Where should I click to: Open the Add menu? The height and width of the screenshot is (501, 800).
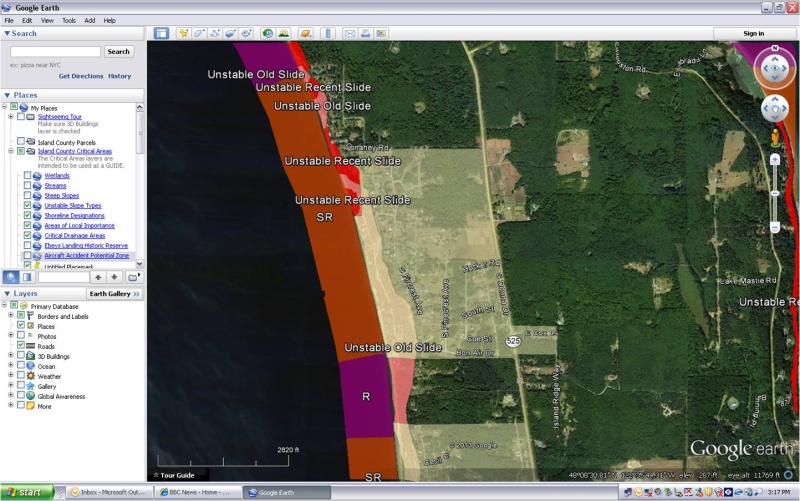click(90, 21)
